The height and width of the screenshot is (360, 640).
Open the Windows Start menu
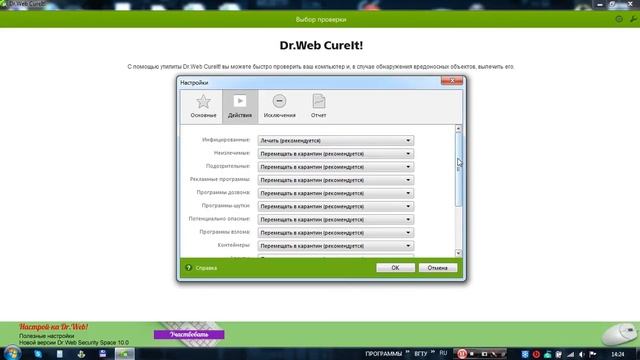[12, 353]
